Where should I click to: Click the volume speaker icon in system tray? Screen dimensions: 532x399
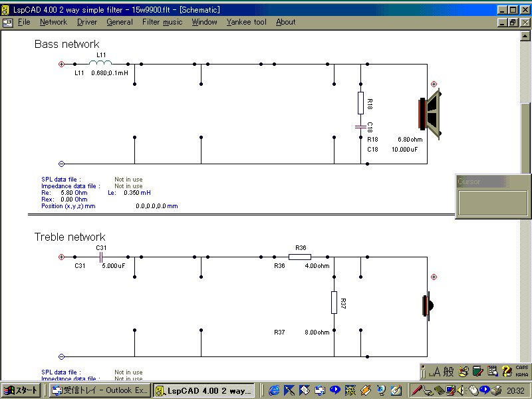[460, 390]
